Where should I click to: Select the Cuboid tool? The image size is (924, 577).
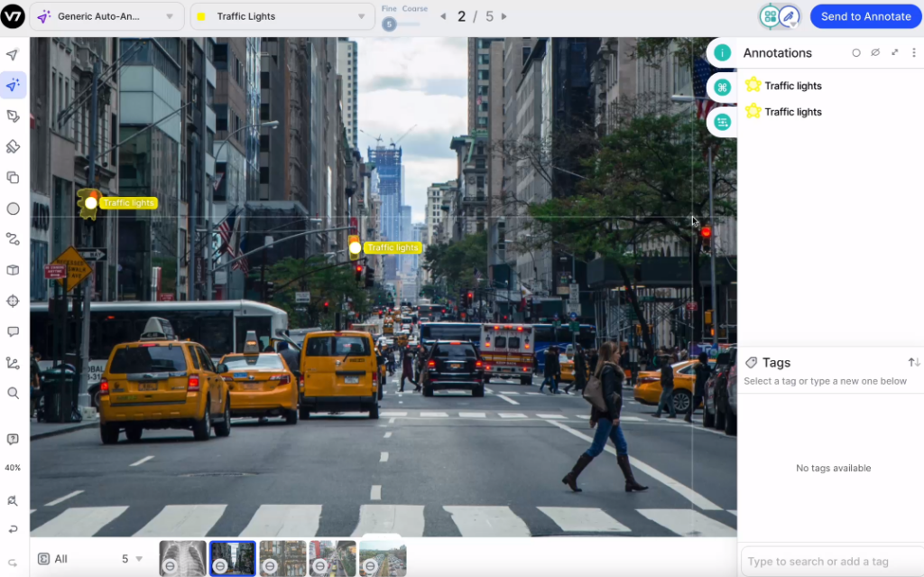13,270
